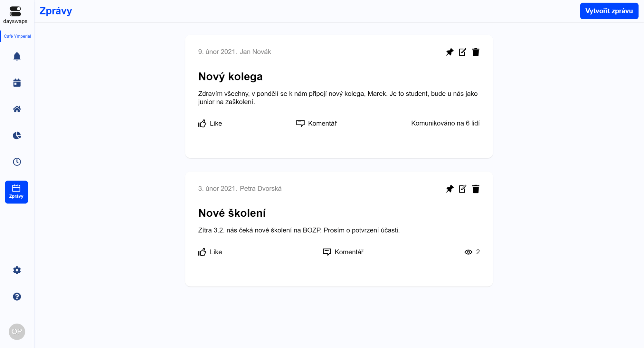Like the Nové školení post

click(210, 252)
